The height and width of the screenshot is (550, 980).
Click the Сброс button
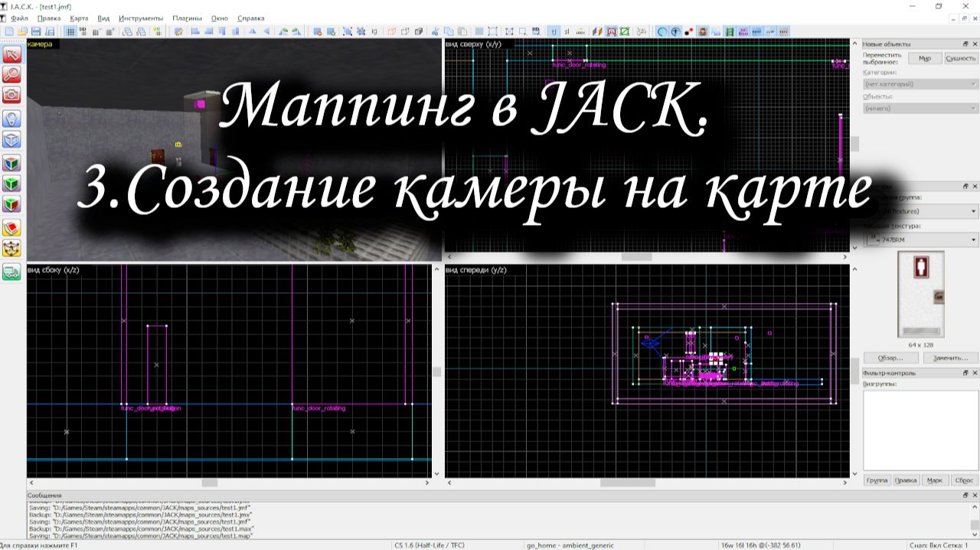(963, 480)
